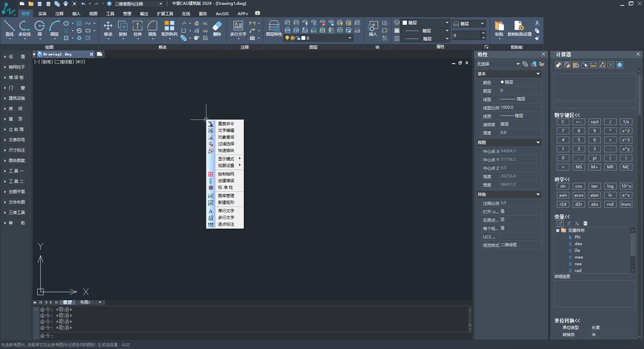This screenshot has width=644, height=349.
Task: Open the color 随层 dropdown in ribbon
Action: (427, 23)
